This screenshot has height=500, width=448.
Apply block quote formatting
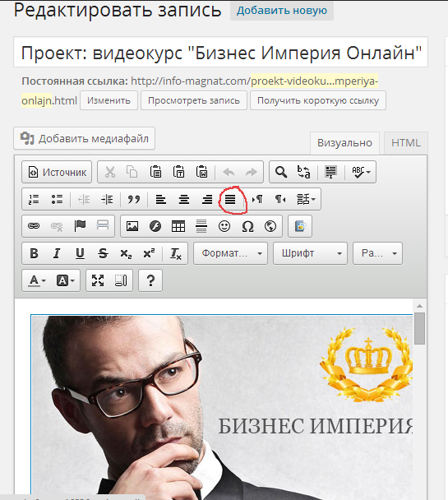coord(134,199)
